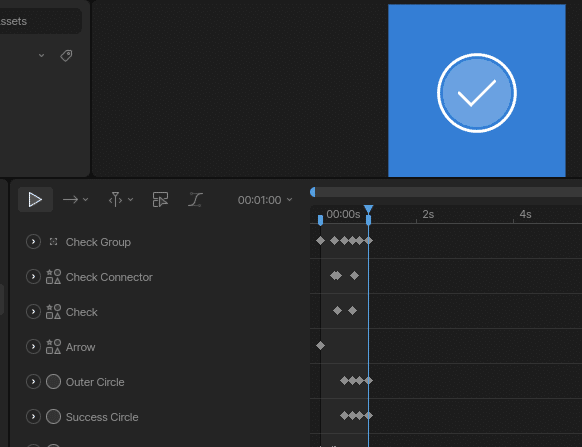Open the tag filter icon in assets
The height and width of the screenshot is (447, 582).
pyautogui.click(x=66, y=56)
